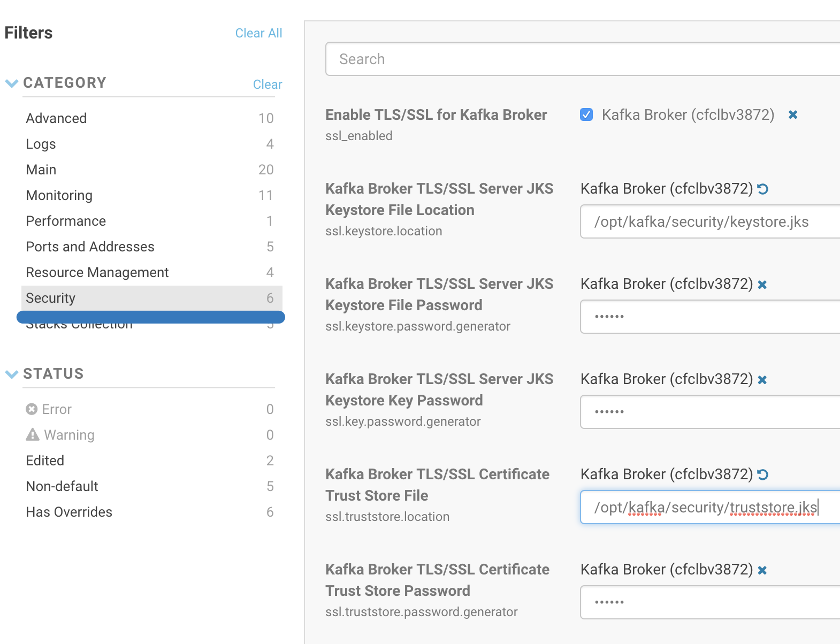The height and width of the screenshot is (644, 840).
Task: Reset Trust Store File value to default
Action: coord(763,474)
